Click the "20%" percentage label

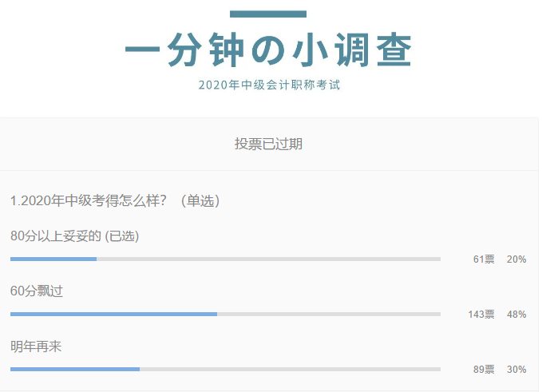point(516,259)
